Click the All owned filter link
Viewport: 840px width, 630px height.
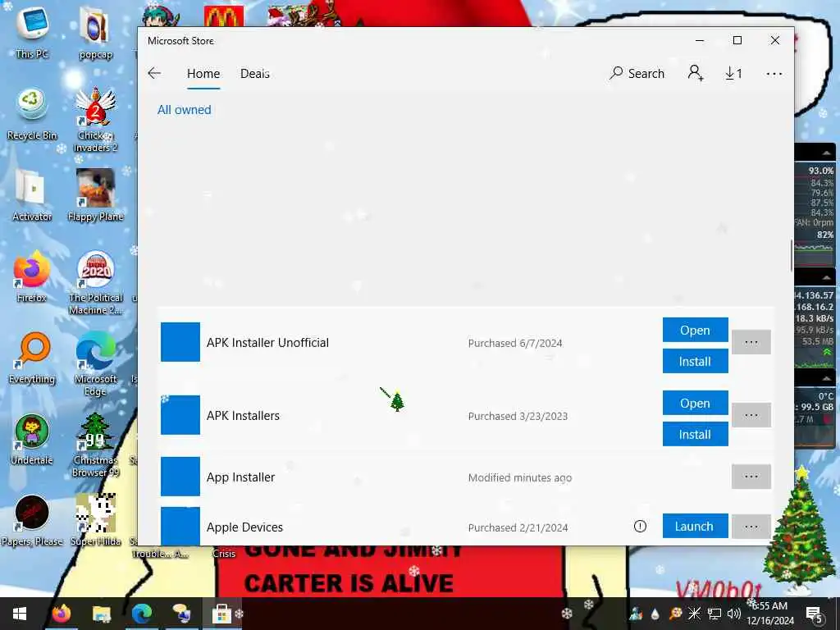point(185,110)
